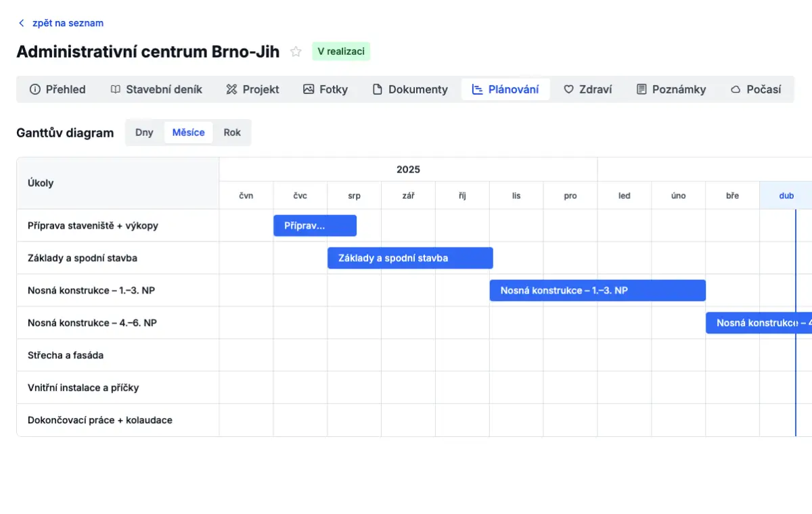Select the Nosná konstrukce 1.–3. NP bar
This screenshot has height=514, width=812.
[x=597, y=290]
